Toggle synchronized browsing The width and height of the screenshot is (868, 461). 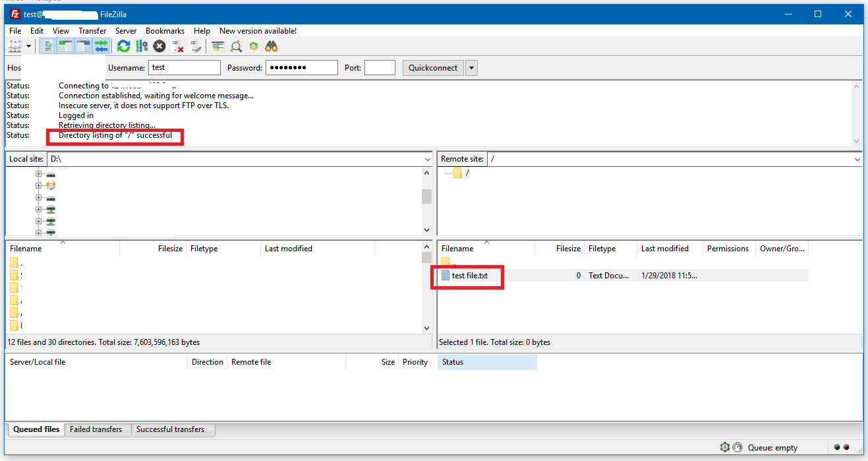(254, 46)
